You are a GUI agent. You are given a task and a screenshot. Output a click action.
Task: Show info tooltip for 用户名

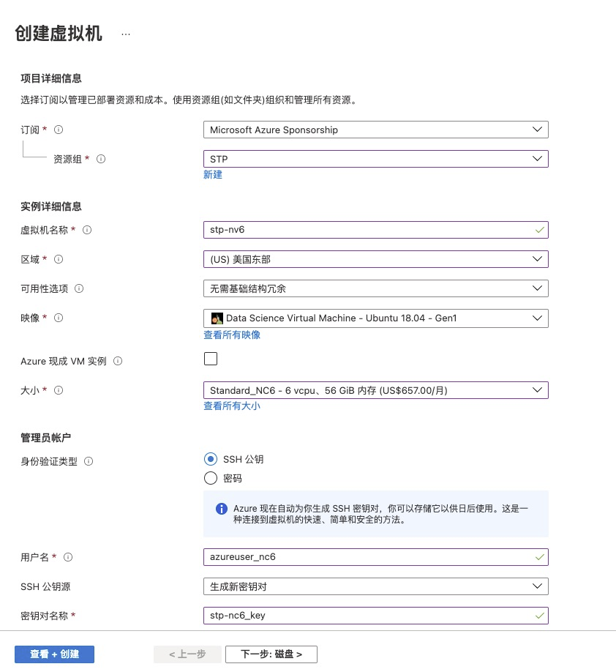pos(68,557)
